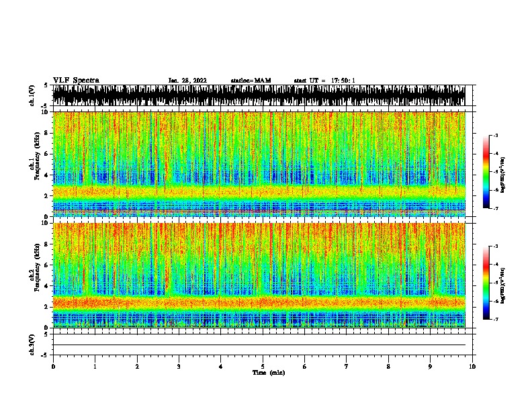Click the "ch.1(V)" axis label
The width and height of the screenshot is (532, 411).
pyautogui.click(x=32, y=95)
